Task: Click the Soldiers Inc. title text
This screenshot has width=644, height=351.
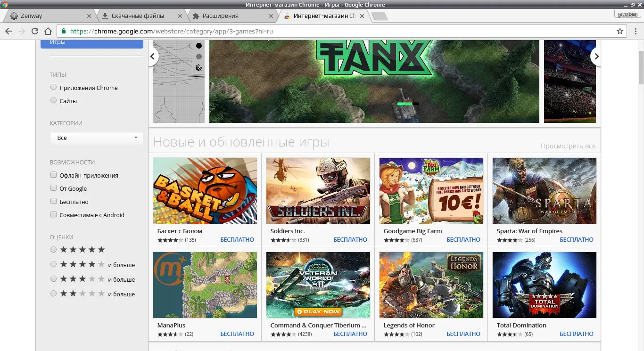Action: [288, 231]
